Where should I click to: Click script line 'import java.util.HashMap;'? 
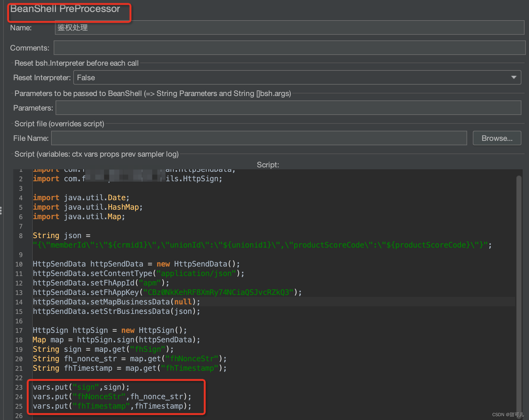88,207
